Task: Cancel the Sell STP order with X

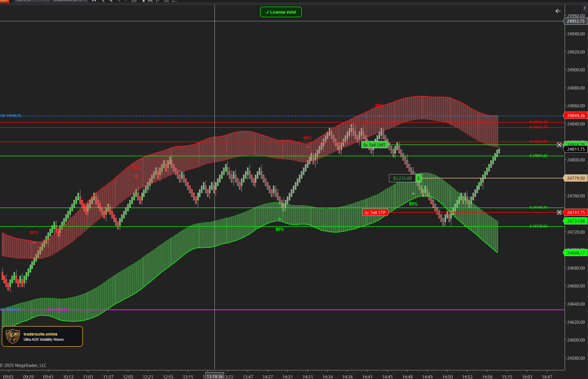Action: pos(559,212)
